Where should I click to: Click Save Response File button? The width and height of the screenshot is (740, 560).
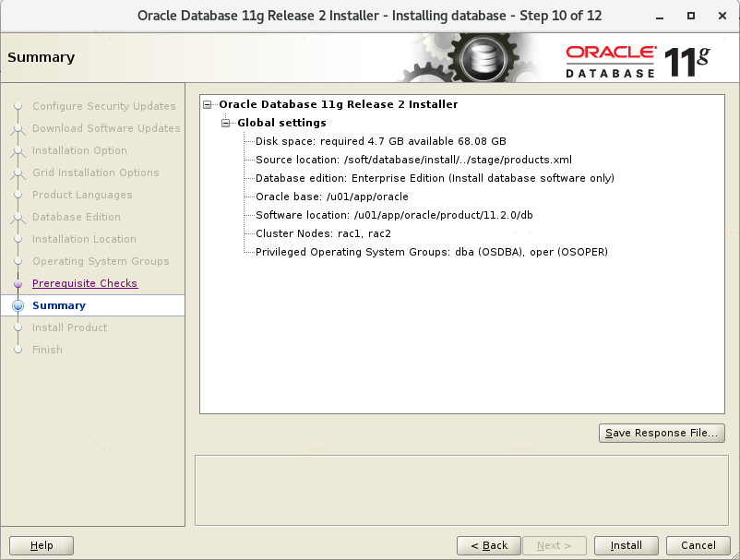661,433
